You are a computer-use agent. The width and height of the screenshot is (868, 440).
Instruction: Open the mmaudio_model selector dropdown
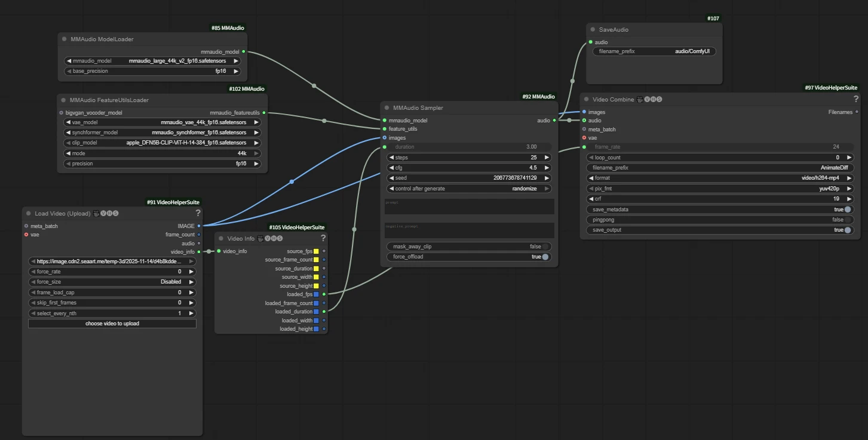pos(152,61)
